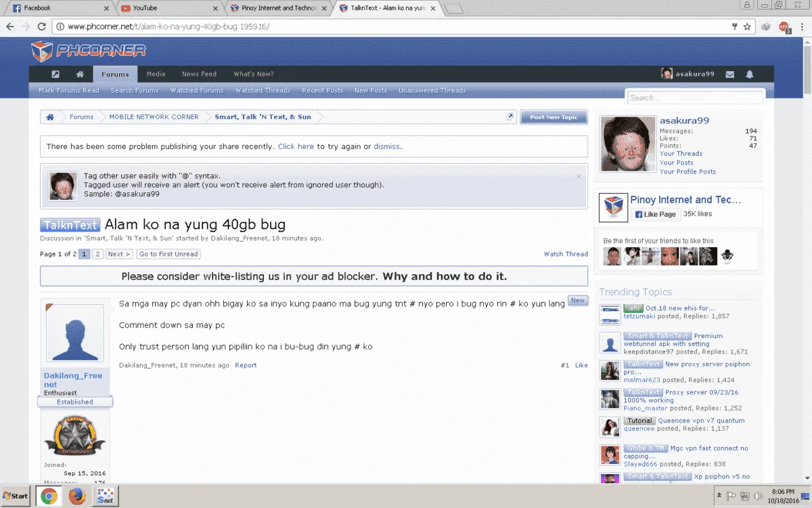This screenshot has height=508, width=812.
Task: Click the Next > pagination button
Action: [119, 254]
